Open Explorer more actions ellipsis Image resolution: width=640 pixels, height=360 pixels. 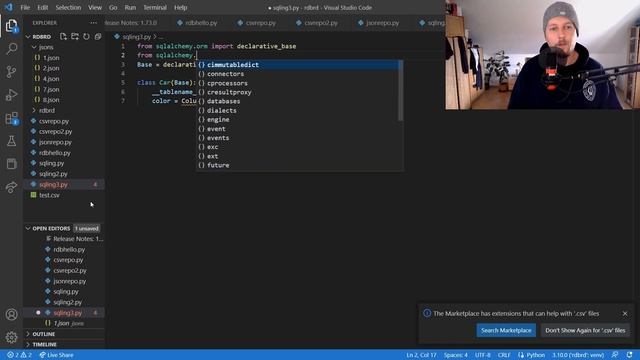93,23
